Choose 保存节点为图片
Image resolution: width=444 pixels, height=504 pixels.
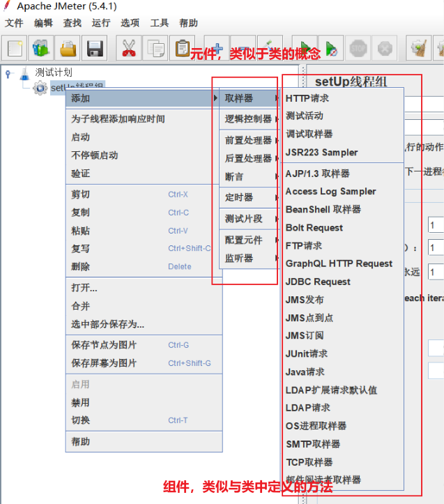[144, 345]
